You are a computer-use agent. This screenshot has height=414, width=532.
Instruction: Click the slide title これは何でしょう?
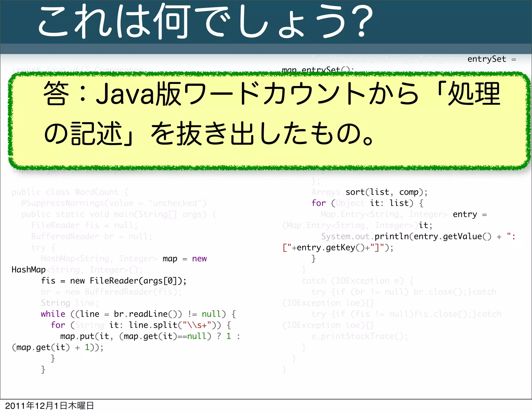coord(206,22)
